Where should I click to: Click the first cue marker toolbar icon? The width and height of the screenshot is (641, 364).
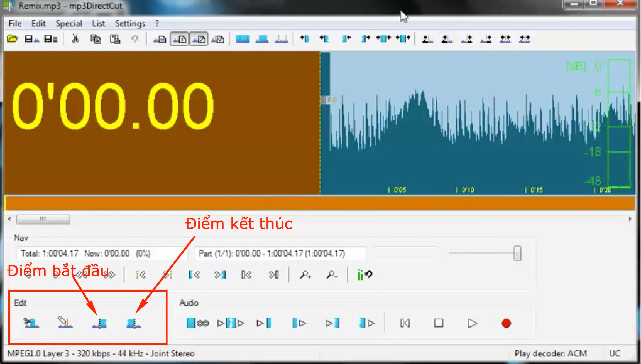tap(428, 39)
